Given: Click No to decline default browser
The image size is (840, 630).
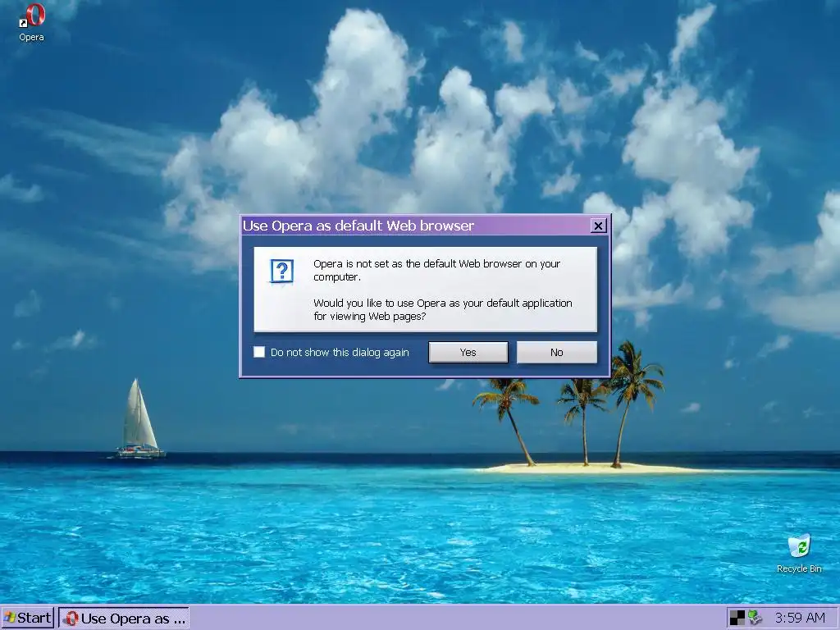Looking at the screenshot, I should click(557, 352).
